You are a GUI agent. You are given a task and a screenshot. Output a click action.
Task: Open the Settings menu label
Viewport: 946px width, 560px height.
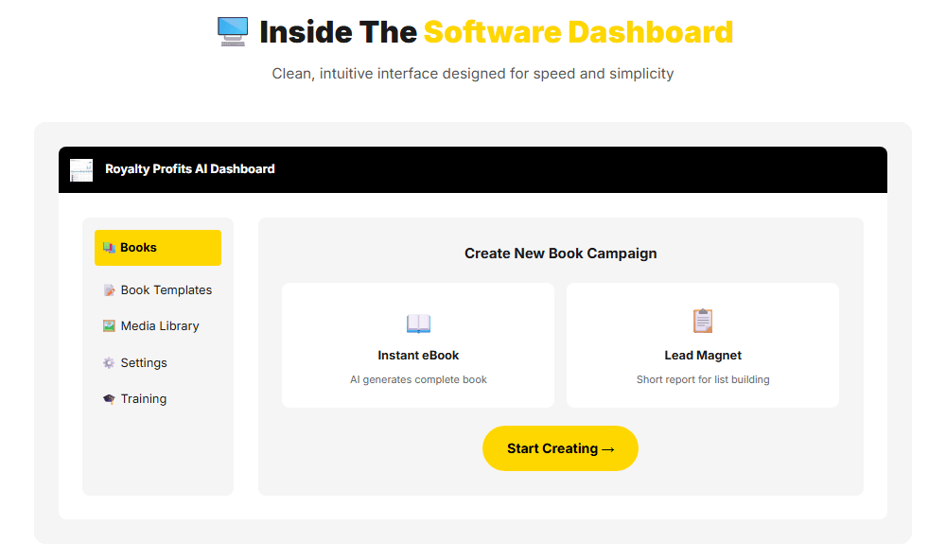click(144, 363)
